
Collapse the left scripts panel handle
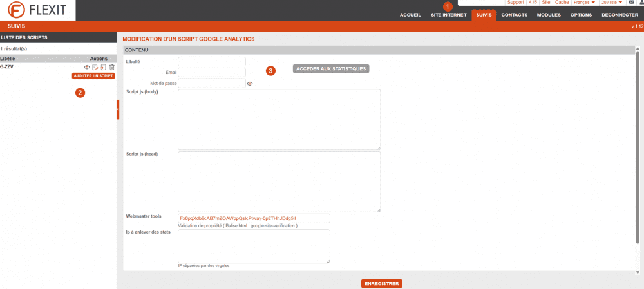117,109
